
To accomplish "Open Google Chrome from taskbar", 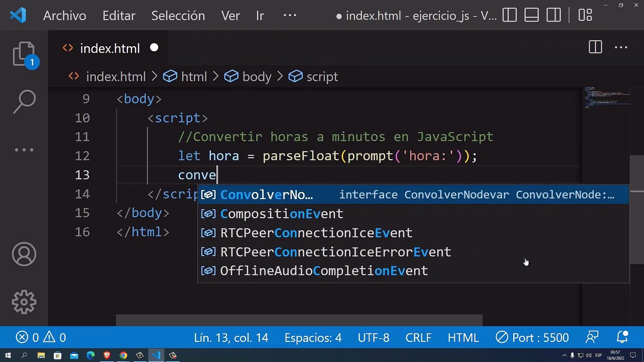I will 123,355.
